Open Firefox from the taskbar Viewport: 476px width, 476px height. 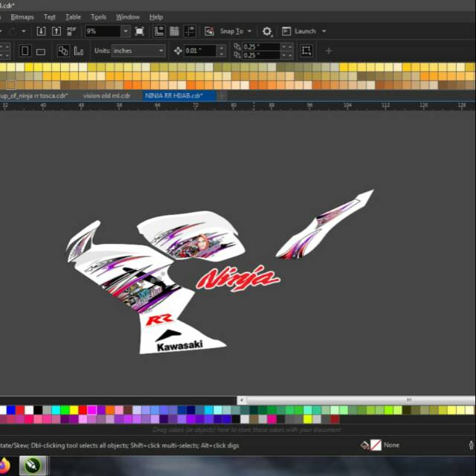tap(4, 466)
